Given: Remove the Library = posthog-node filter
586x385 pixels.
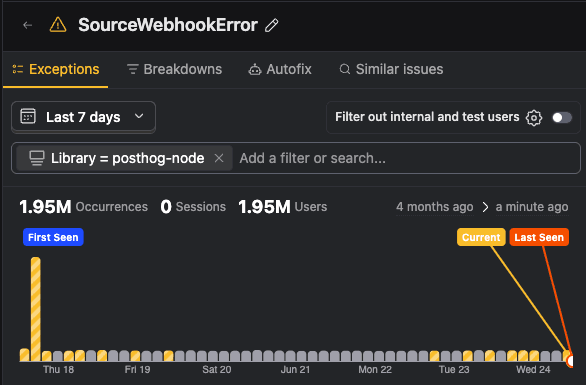Looking at the screenshot, I should 219,158.
